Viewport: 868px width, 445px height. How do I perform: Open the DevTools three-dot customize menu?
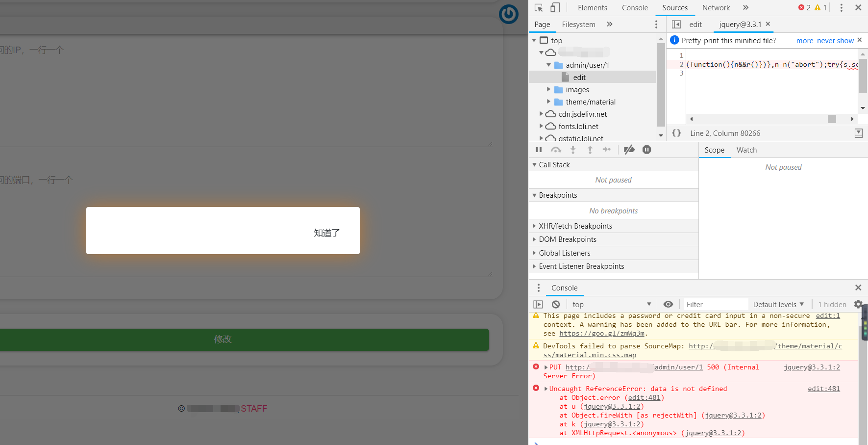(x=842, y=7)
